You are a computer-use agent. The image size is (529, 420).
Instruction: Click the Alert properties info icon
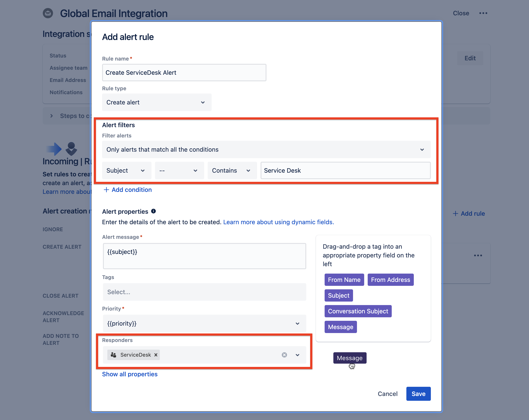pyautogui.click(x=153, y=211)
